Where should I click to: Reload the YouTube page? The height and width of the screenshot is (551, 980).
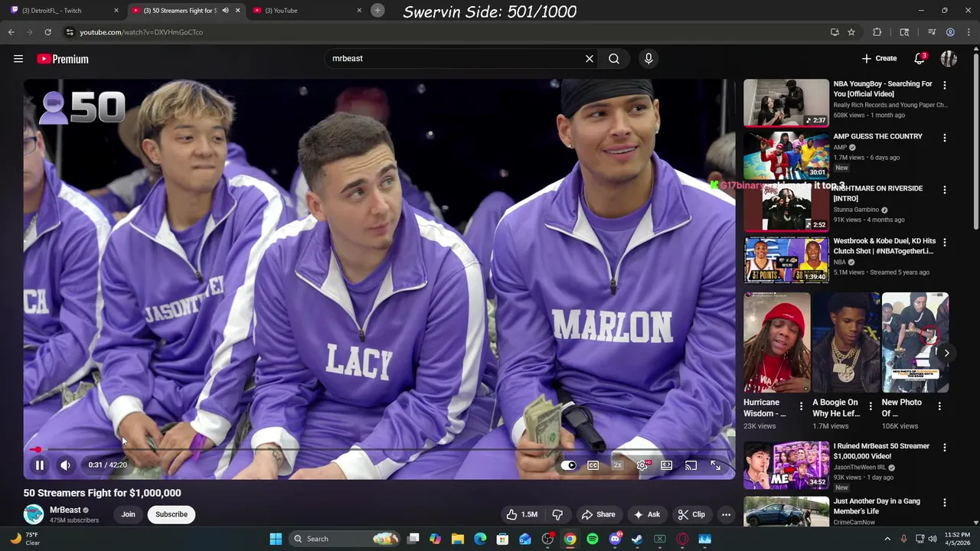click(x=47, y=32)
